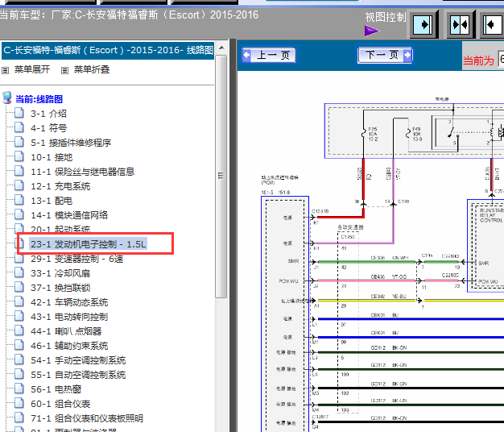Image resolution: width=504 pixels, height=432 pixels.
Task: Open 60-1 组合仪表
Action: [60, 404]
